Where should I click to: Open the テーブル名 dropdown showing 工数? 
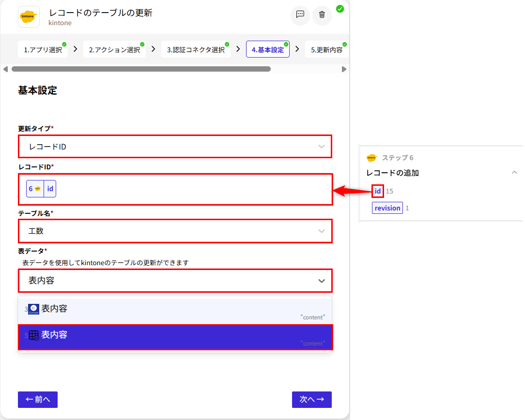click(175, 231)
